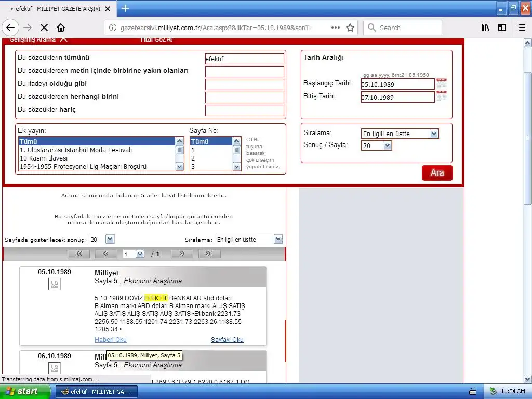Click the Ara search button

437,173
